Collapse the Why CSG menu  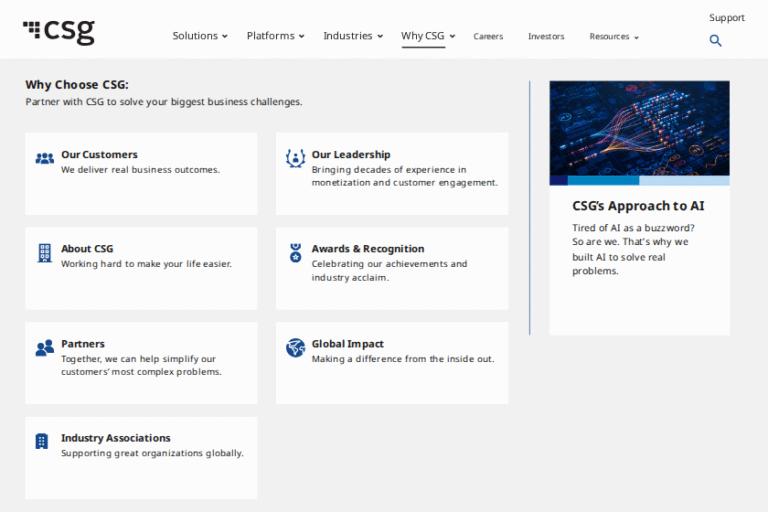coord(428,36)
